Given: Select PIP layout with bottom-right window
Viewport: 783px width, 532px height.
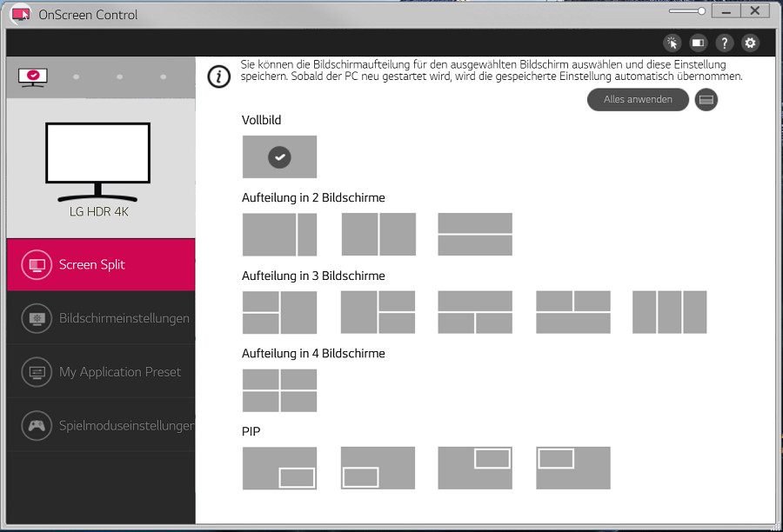Looking at the screenshot, I should coord(279,469).
